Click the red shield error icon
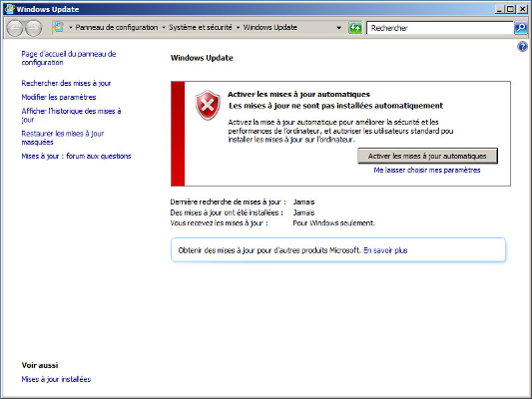Image resolution: width=532 pixels, height=399 pixels. click(208, 105)
